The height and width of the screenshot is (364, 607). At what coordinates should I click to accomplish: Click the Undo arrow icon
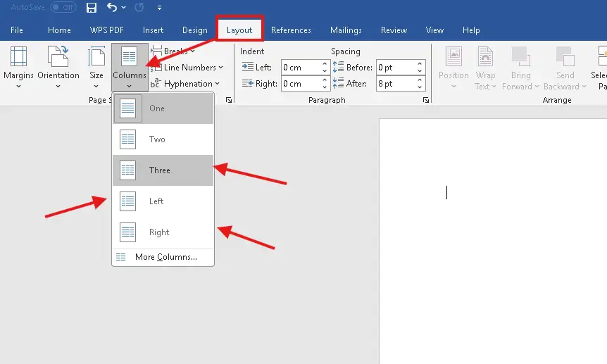click(x=112, y=7)
